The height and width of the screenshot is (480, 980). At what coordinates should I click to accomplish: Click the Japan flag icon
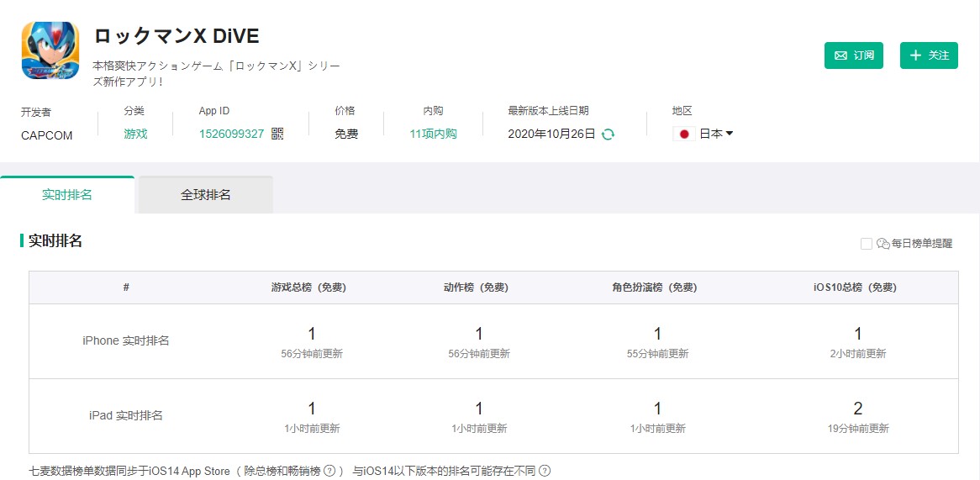click(684, 134)
